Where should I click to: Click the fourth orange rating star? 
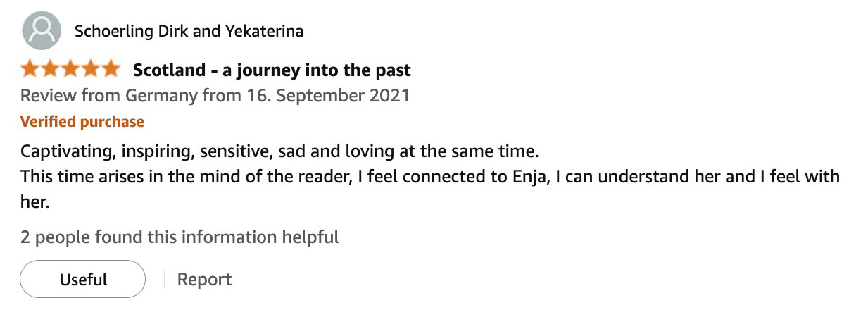click(x=91, y=70)
